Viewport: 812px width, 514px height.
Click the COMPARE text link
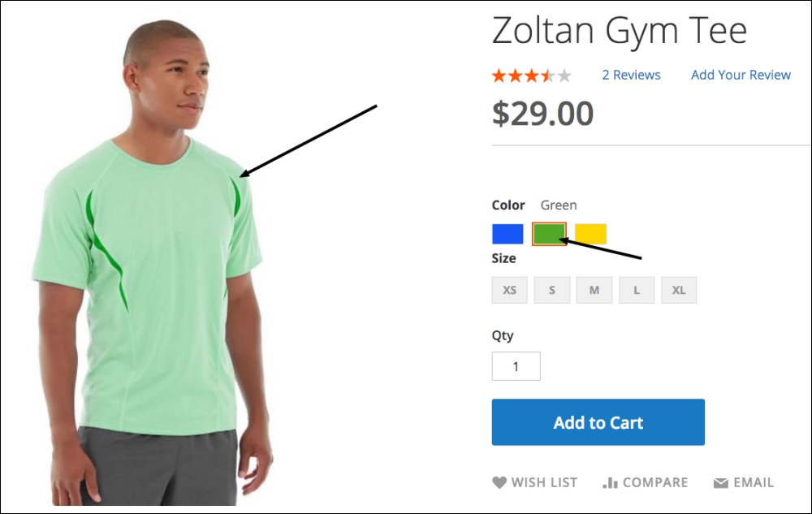click(x=655, y=482)
